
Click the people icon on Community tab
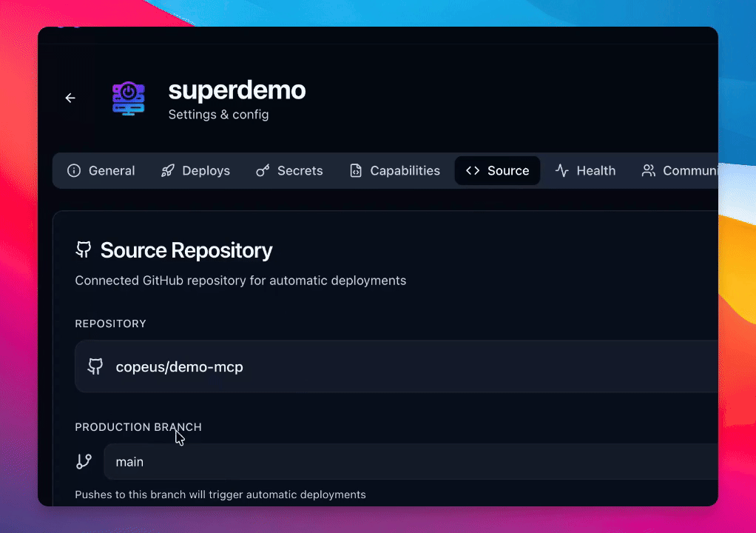tap(649, 171)
